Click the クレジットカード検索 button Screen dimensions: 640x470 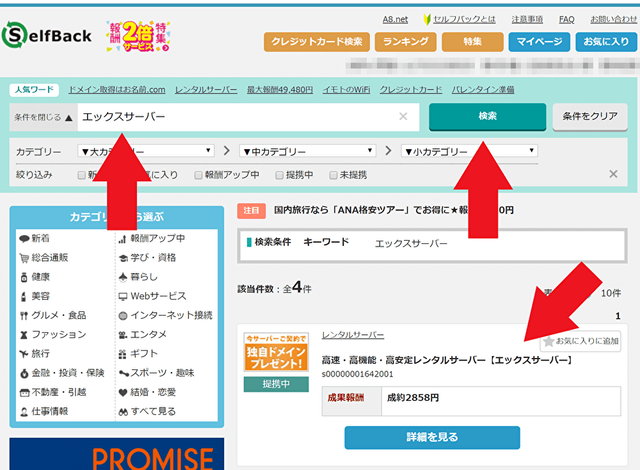point(317,42)
